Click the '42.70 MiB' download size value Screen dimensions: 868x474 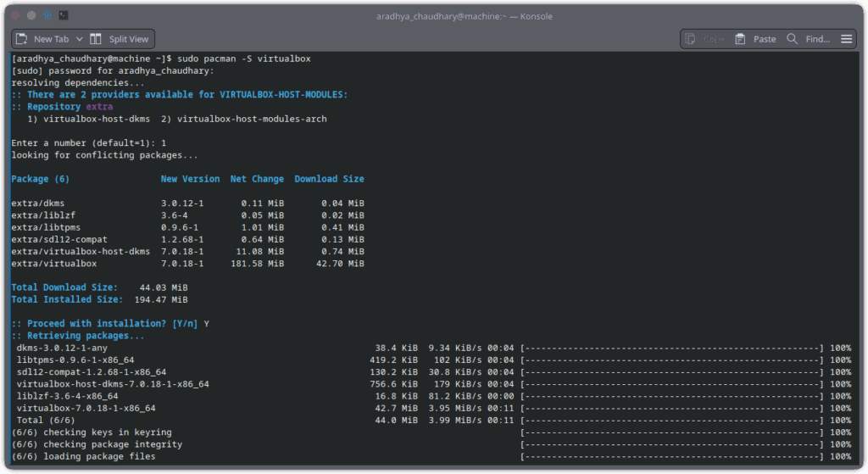coord(341,264)
